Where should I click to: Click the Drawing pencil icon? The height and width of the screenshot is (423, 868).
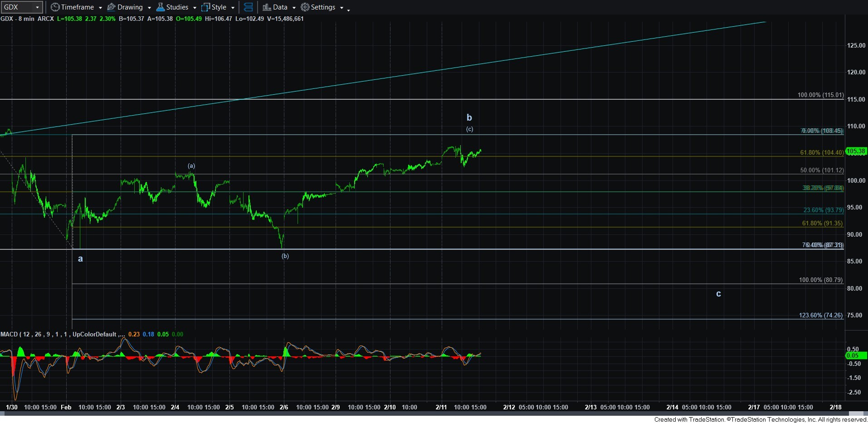click(x=111, y=7)
